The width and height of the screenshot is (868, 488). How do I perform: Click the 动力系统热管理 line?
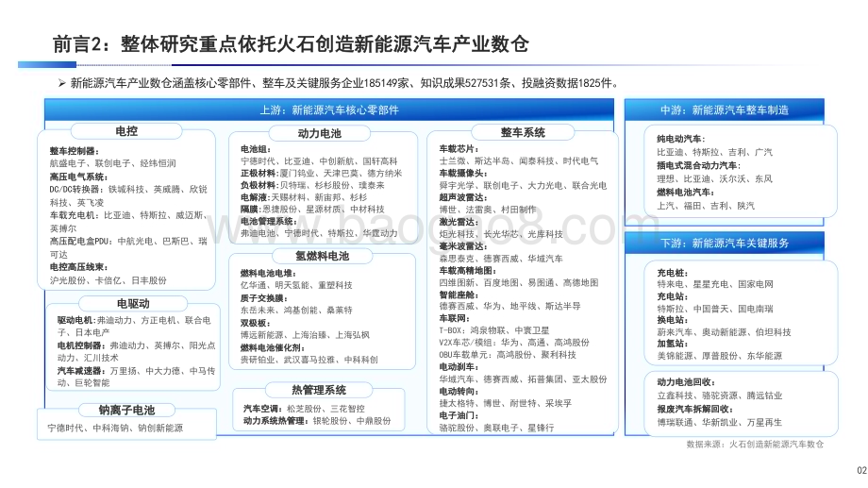pyautogui.click(x=317, y=421)
